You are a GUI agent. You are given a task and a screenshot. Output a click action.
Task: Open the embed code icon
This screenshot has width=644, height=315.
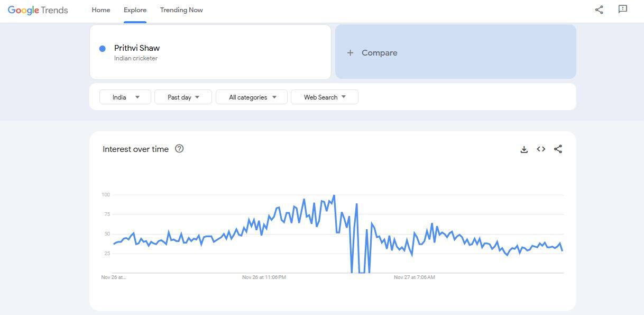coord(541,149)
